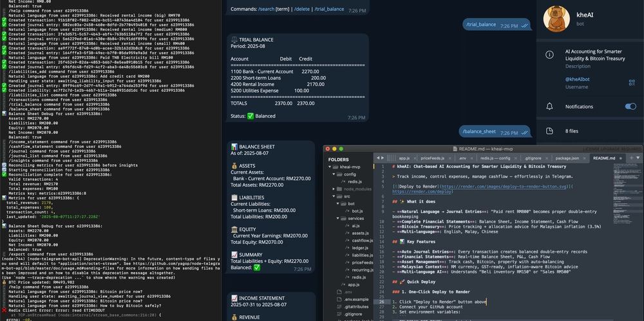Click the kheai-mvp folder icon

(x=335, y=167)
